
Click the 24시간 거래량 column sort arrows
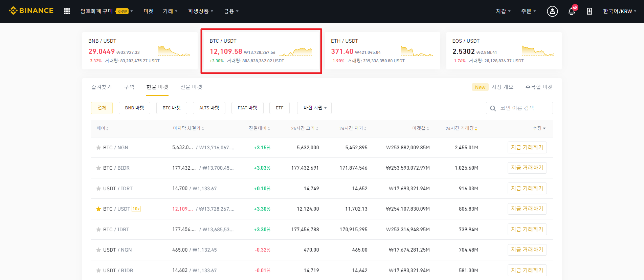[x=476, y=129]
